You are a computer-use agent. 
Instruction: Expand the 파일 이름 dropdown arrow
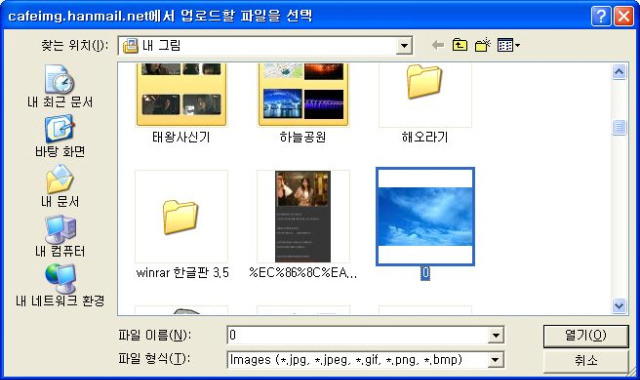click(x=496, y=336)
